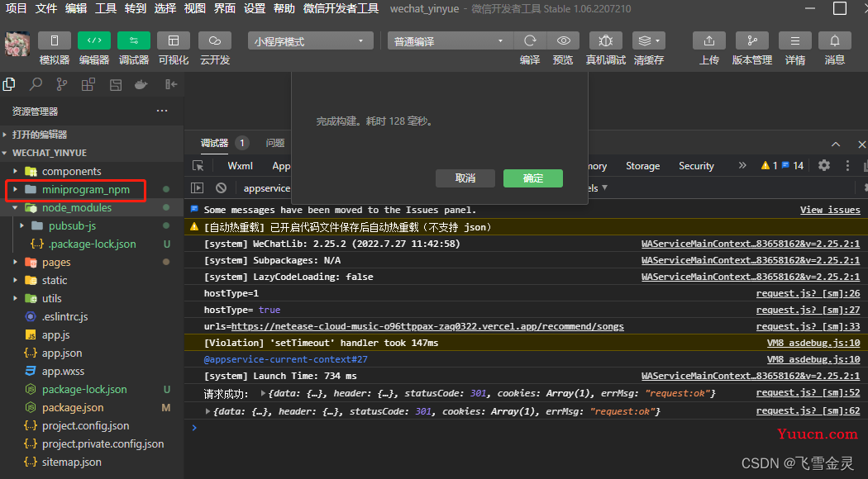This screenshot has height=479, width=868.
Task: Open devtools three-dot options menu
Action: [x=847, y=165]
